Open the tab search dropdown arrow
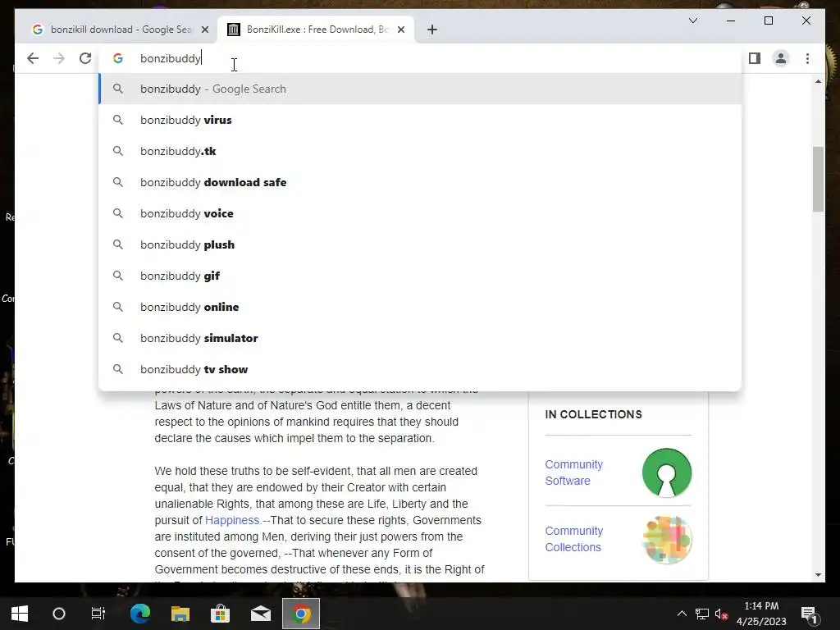 coord(693,21)
